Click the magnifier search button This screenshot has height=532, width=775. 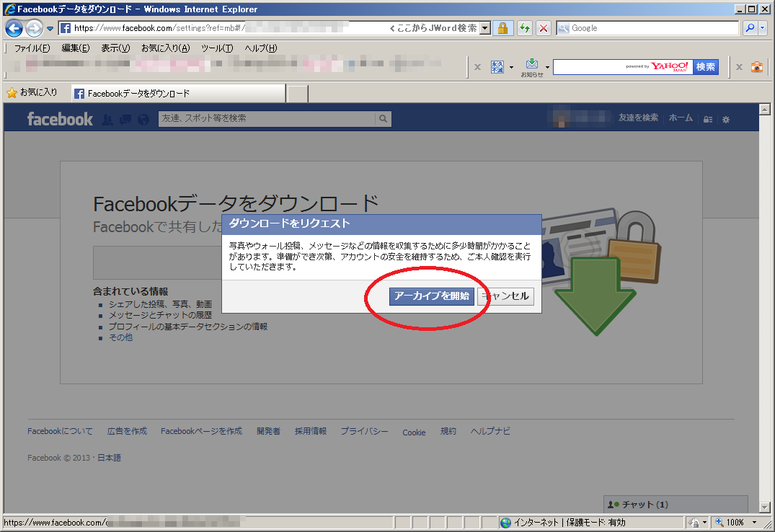tap(750, 28)
